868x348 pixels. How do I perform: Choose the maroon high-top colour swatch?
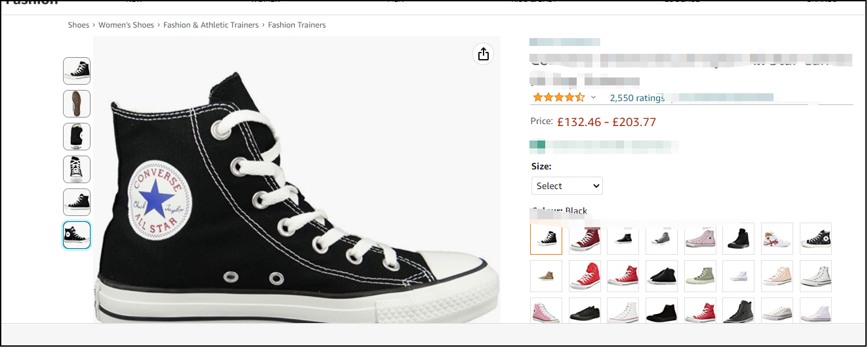(585, 239)
